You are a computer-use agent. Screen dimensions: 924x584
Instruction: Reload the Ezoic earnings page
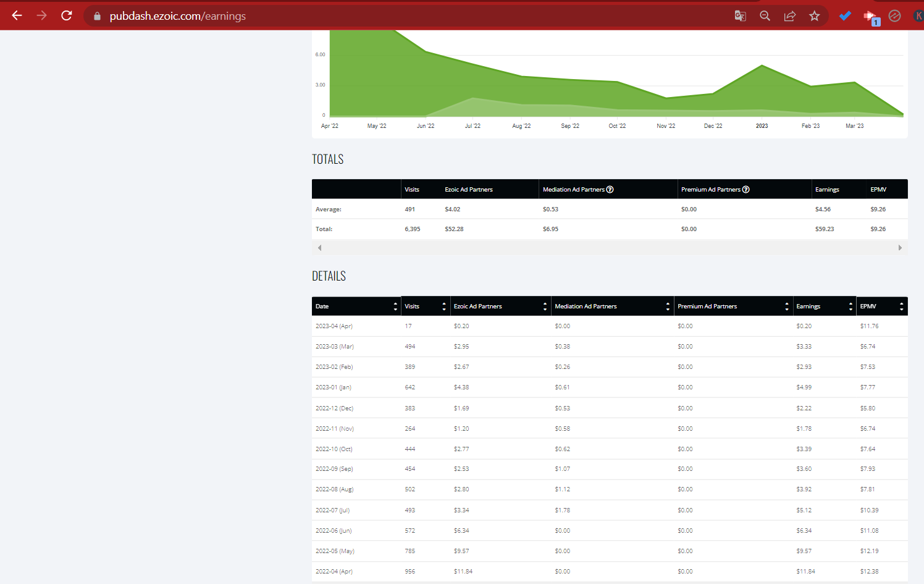67,15
